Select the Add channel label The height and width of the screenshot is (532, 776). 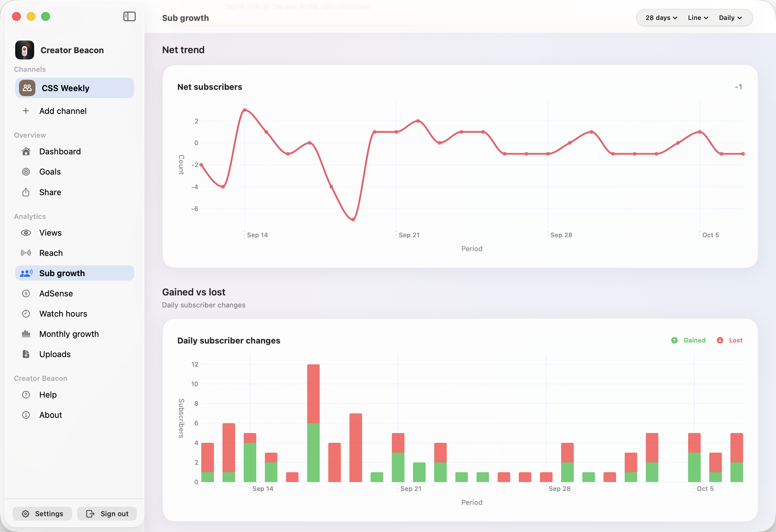(x=63, y=111)
